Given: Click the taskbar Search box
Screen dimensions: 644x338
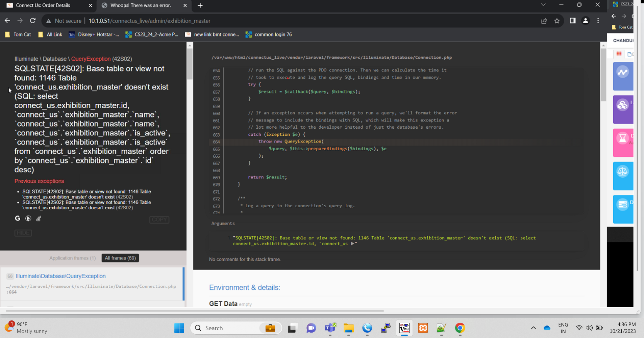Looking at the screenshot, I should pos(236,328).
